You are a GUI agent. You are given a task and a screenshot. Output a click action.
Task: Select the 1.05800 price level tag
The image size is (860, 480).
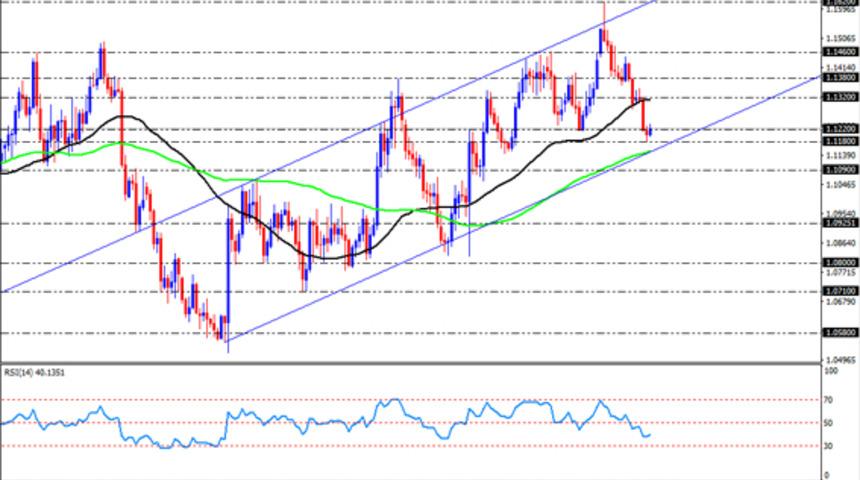point(840,332)
